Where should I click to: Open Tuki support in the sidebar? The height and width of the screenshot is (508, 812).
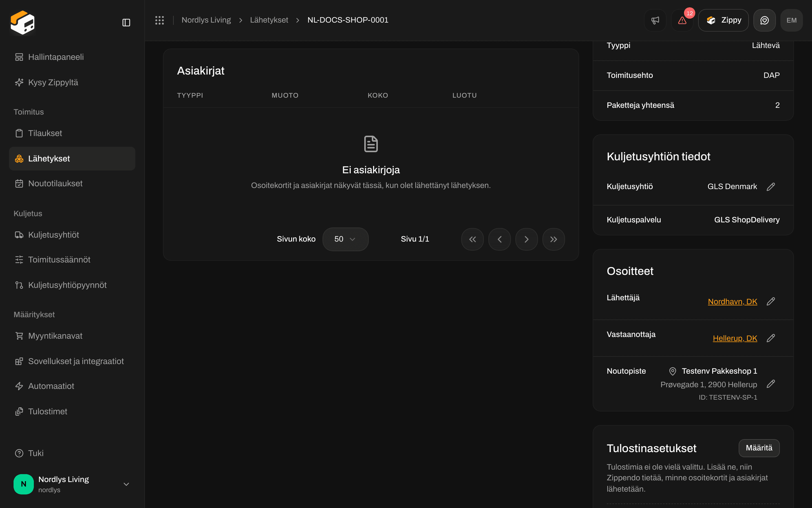72,453
